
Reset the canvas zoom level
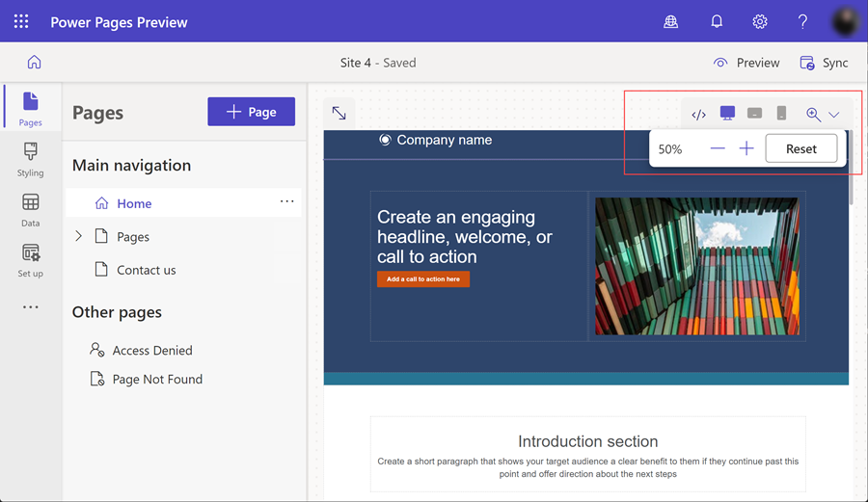point(801,148)
